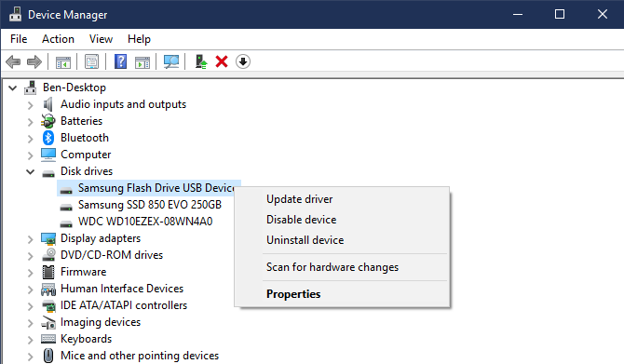
Task: Choose Update driver from context menu
Action: tap(299, 199)
